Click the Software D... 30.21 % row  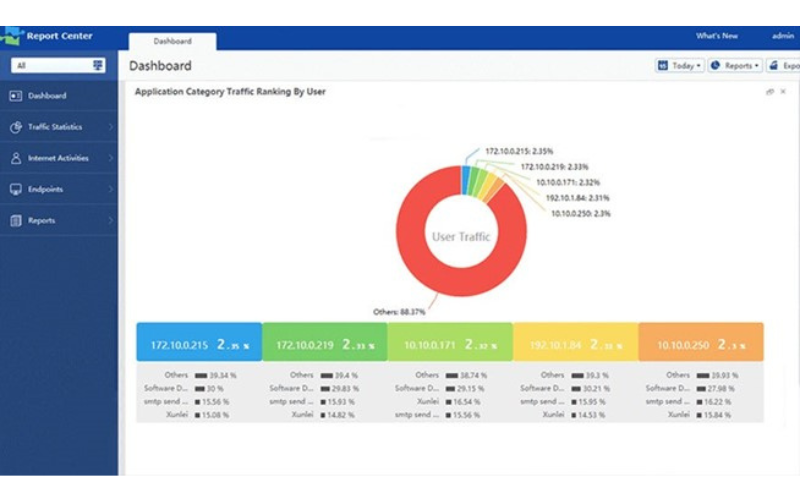coord(565,388)
